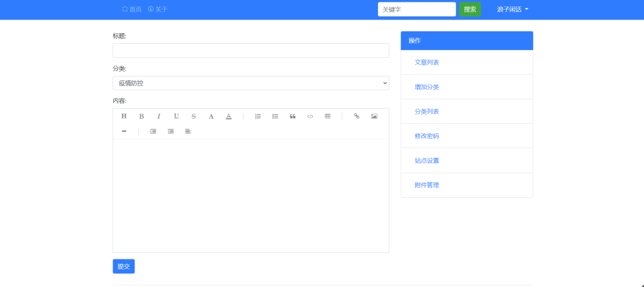Click the 操作 panel header
Image resolution: width=644 pixels, height=287 pixels.
[x=467, y=41]
